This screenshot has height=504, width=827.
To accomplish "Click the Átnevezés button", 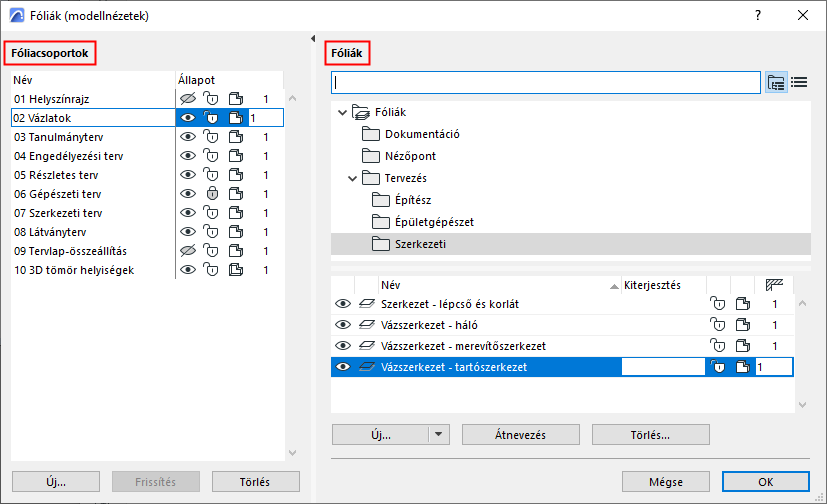I will pyautogui.click(x=521, y=435).
